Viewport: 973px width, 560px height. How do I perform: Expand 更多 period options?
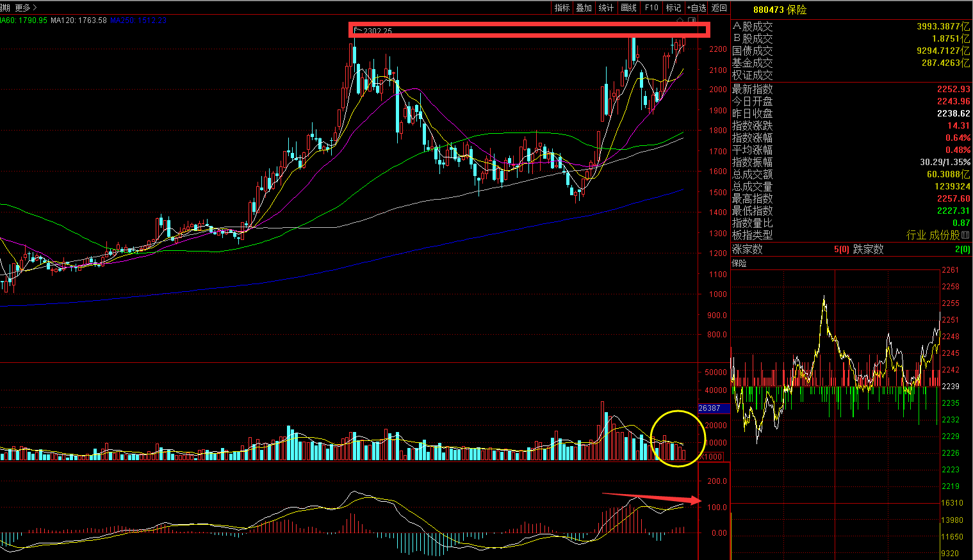tap(26, 8)
